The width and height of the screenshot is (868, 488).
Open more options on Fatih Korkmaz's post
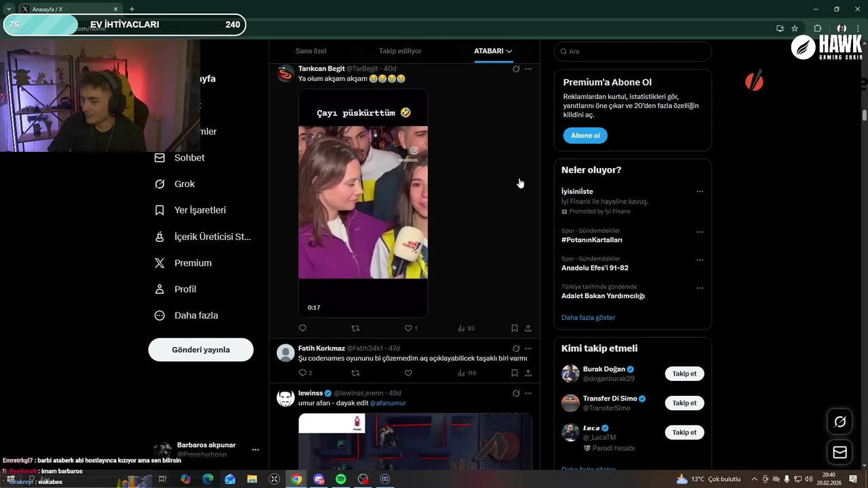click(528, 348)
